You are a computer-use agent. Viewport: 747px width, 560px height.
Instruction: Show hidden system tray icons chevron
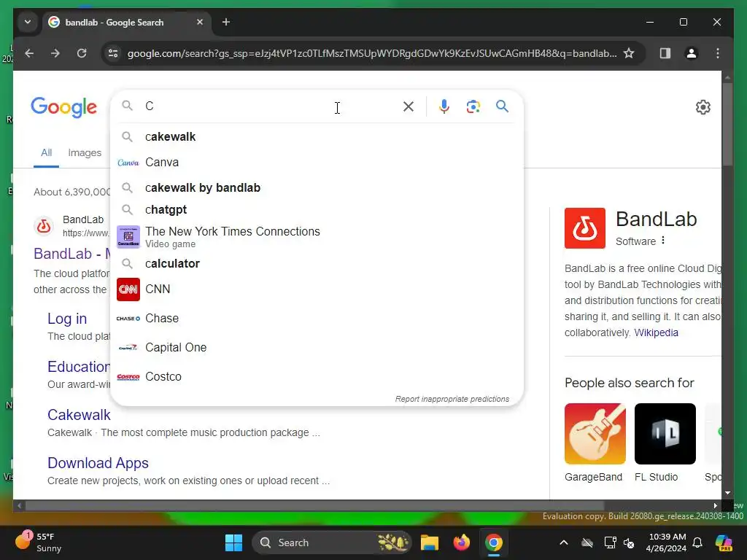564,542
